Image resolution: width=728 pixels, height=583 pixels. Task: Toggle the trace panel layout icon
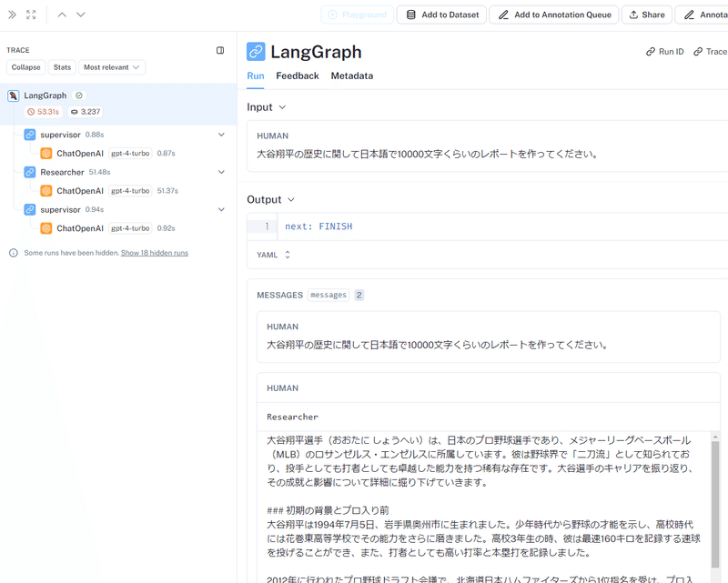[x=220, y=50]
